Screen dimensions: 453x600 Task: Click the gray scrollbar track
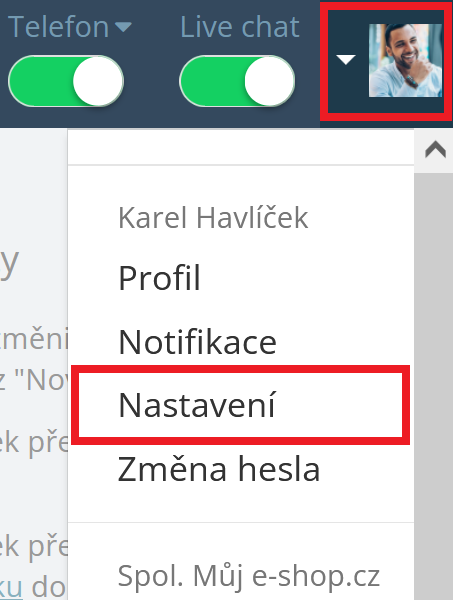(x=433, y=383)
